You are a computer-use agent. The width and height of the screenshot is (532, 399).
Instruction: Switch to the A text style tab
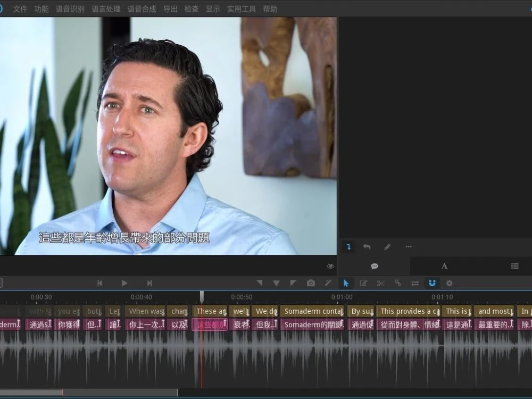tap(444, 267)
